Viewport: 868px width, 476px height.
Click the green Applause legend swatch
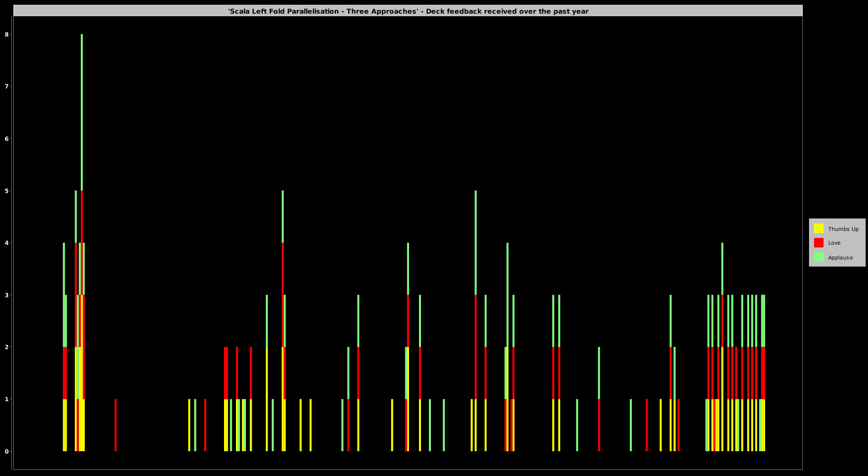(x=819, y=257)
